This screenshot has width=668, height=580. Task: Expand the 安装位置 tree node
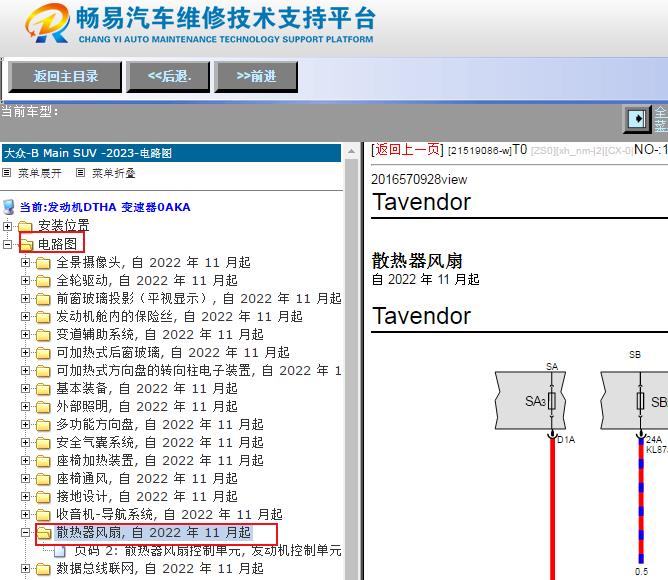click(x=7, y=225)
